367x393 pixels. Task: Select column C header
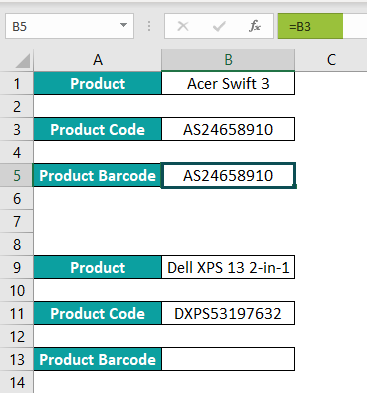(x=331, y=60)
